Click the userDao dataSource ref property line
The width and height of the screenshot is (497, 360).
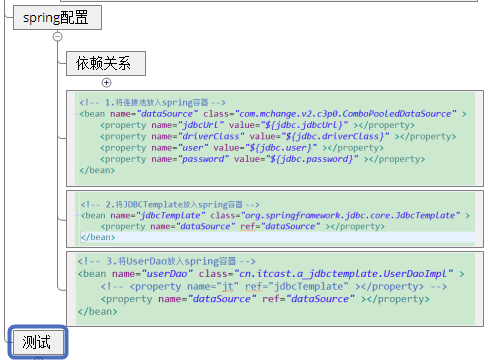coord(265,299)
